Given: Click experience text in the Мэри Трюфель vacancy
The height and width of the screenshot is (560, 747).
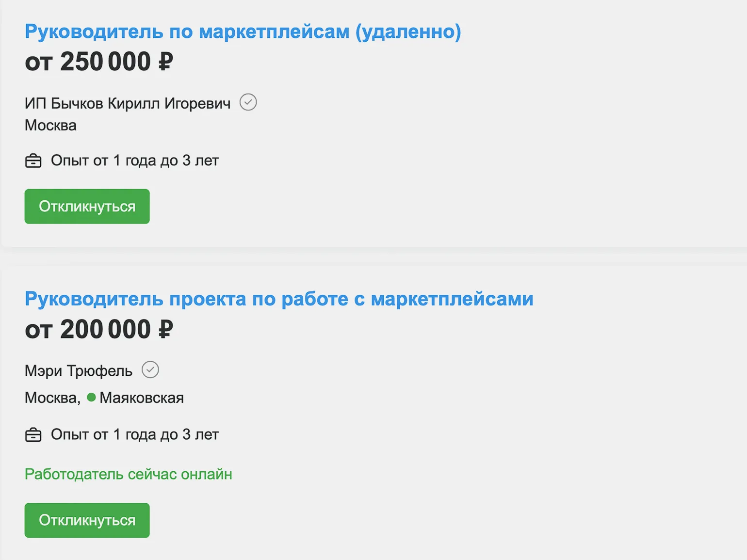Looking at the screenshot, I should point(135,434).
